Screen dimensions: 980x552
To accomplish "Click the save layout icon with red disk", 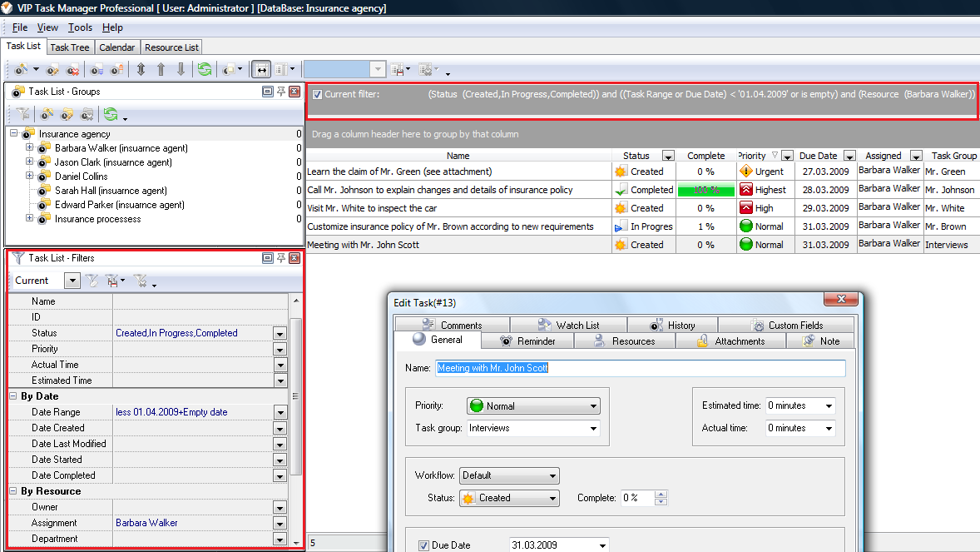I will 398,69.
